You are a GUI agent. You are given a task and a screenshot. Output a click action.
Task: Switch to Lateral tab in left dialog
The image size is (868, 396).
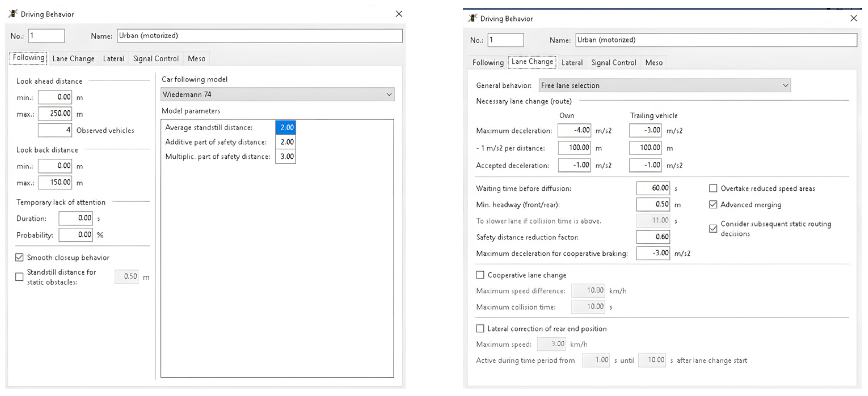pyautogui.click(x=113, y=59)
